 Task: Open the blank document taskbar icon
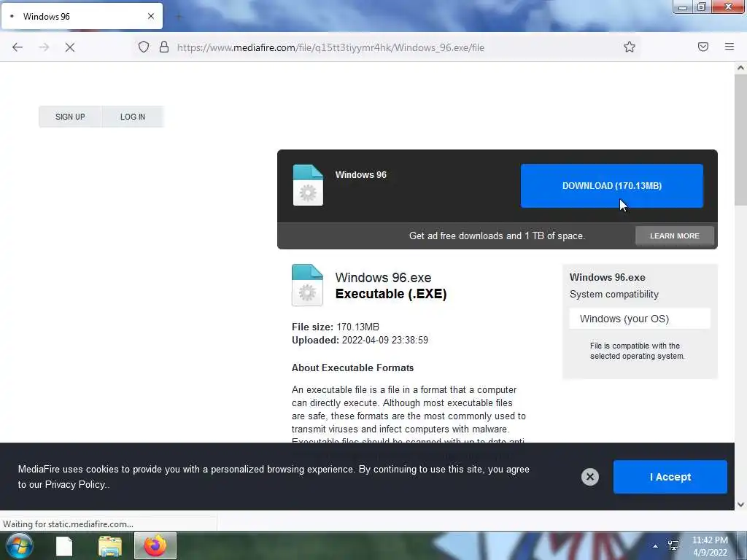pos(64,545)
